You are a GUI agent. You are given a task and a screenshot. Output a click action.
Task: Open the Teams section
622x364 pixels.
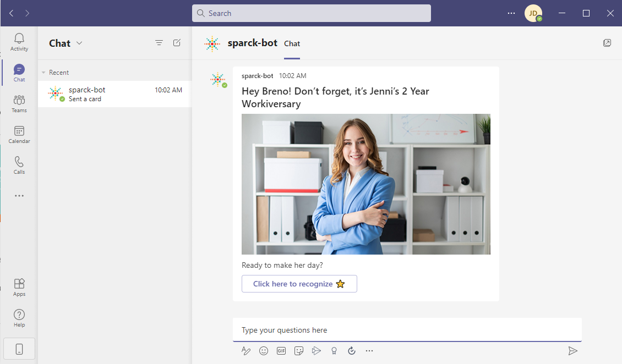(x=19, y=104)
